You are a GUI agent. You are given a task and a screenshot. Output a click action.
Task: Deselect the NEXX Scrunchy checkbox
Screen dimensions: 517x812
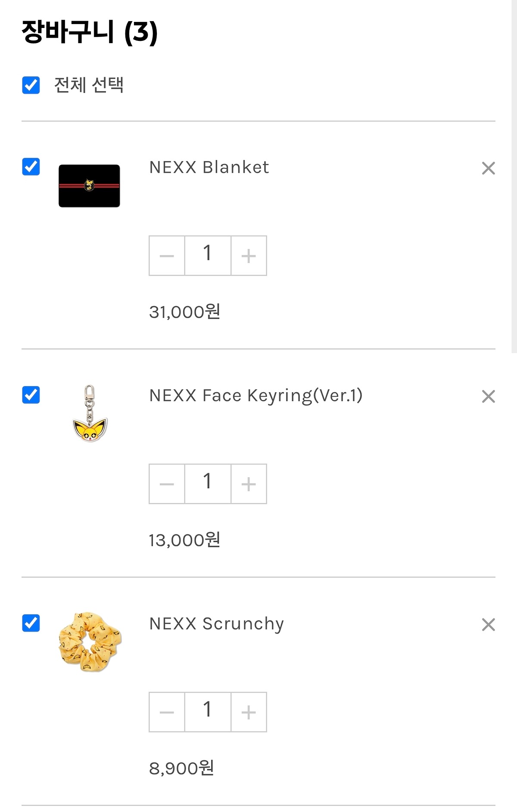tap(31, 623)
